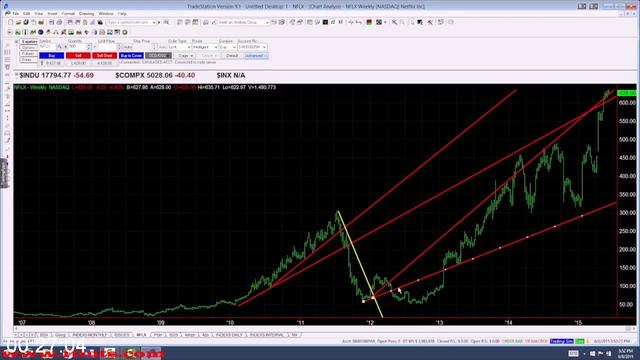Screen dimensions: 640x360
Task: Open the Stage dropdown button
Action: [x=185, y=56]
